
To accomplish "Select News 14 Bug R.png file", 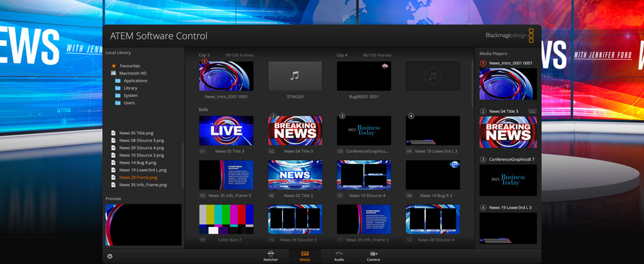I will [x=137, y=163].
